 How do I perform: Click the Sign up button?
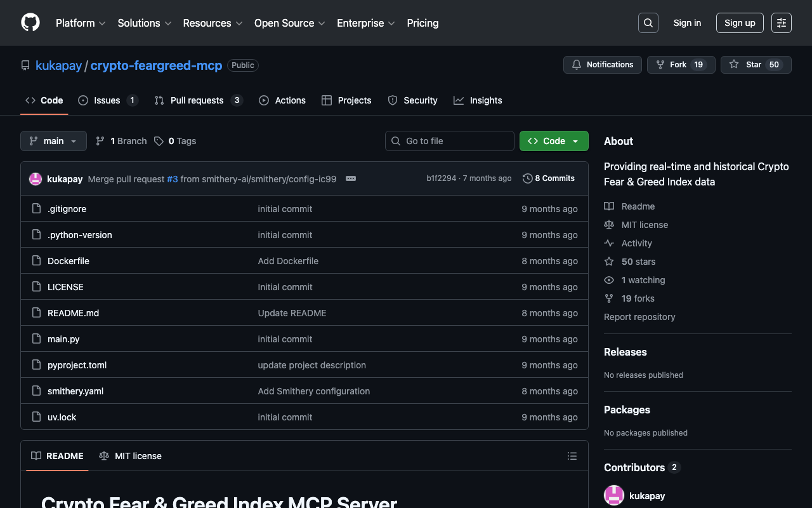[x=739, y=23]
